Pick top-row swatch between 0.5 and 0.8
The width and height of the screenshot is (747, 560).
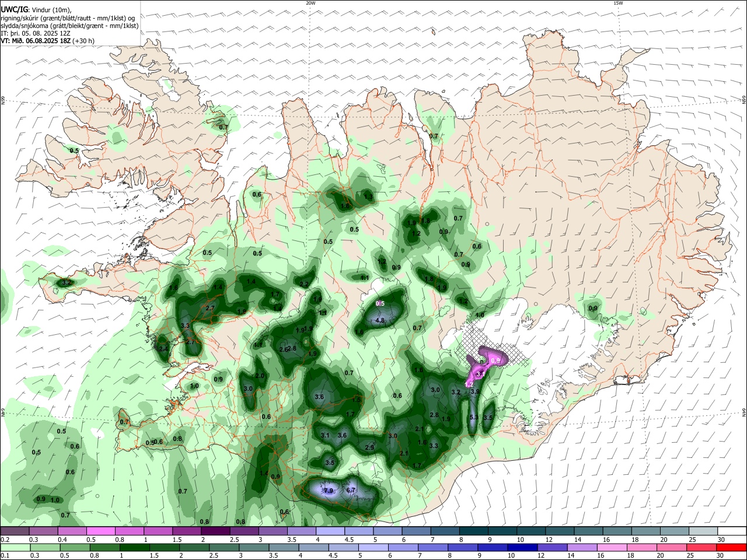pyautogui.click(x=100, y=531)
